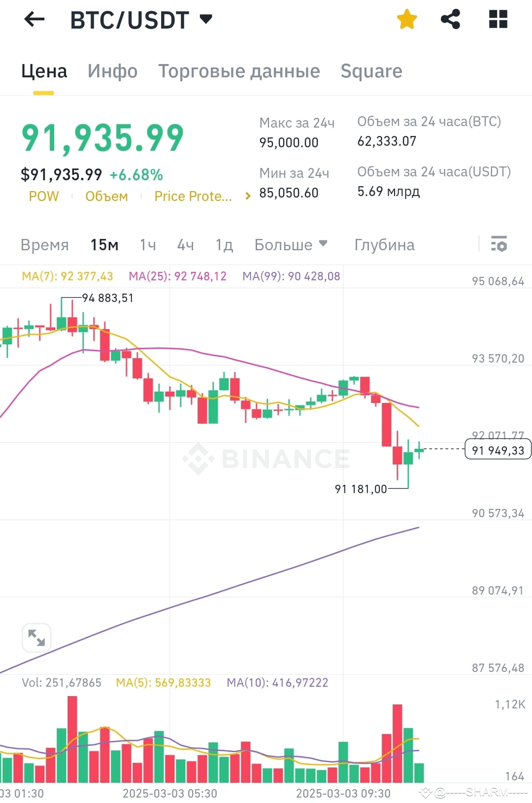Image resolution: width=532 pixels, height=803 pixels.
Task: Select the 1д timeframe
Action: coord(223,244)
